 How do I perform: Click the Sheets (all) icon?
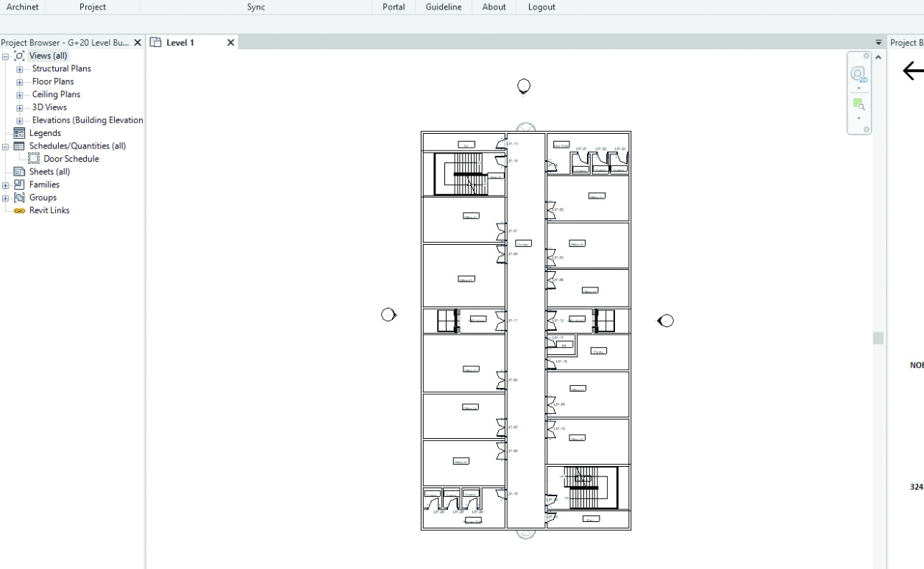point(20,172)
